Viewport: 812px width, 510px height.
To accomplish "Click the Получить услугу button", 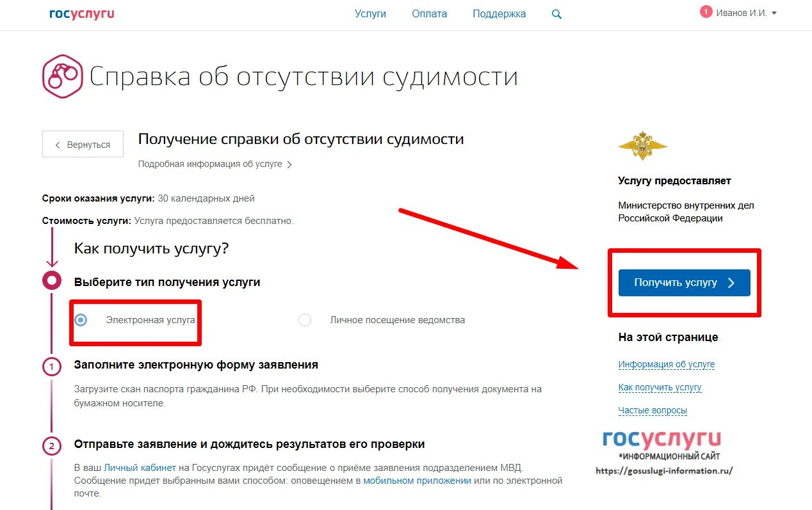I will point(685,283).
